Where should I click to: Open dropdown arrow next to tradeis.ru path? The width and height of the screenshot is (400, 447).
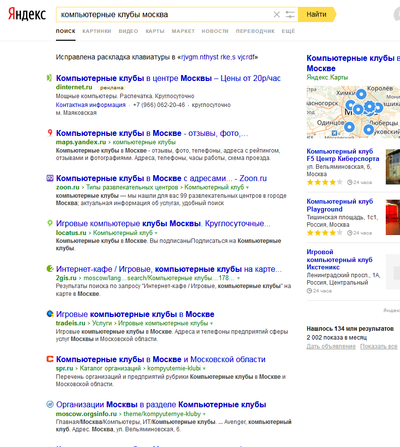click(x=211, y=323)
